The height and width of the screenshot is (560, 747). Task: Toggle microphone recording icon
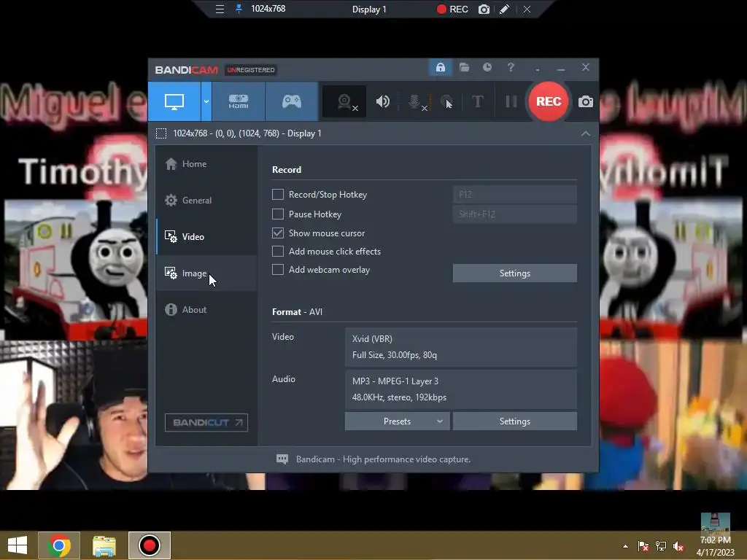415,101
